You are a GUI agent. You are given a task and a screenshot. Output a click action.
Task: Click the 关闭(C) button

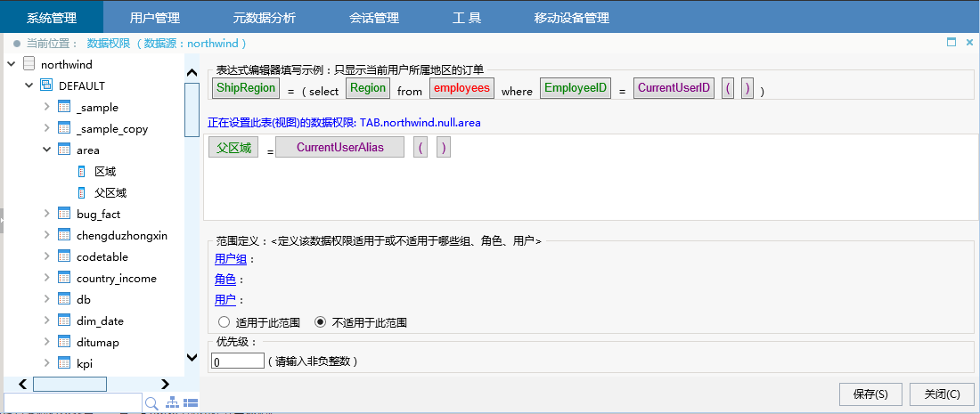coord(942,394)
